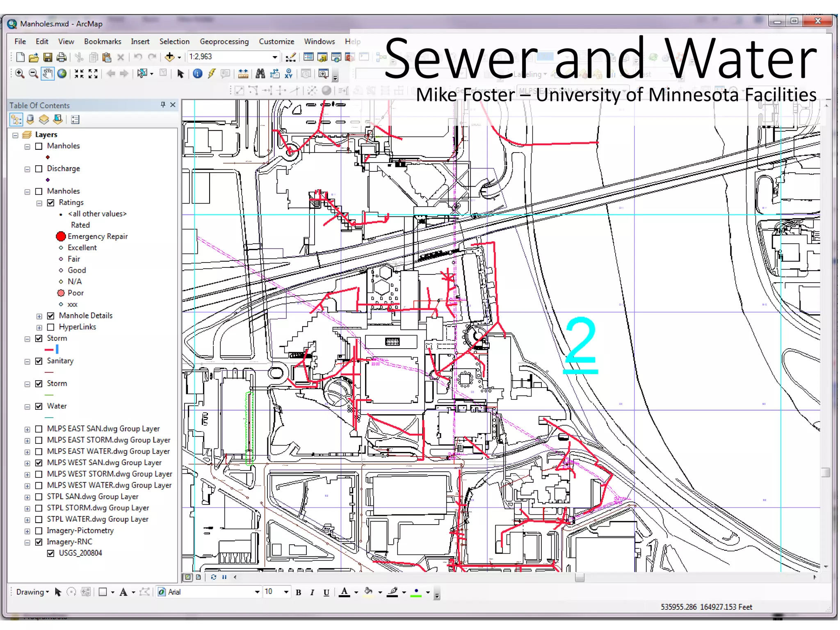Open the Drawing menu button
Screen dimensions: 840x630
pos(32,592)
